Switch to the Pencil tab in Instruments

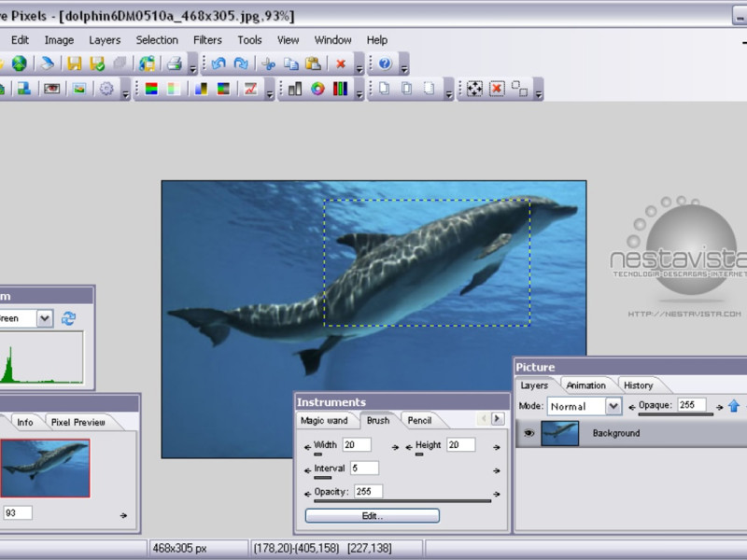[419, 420]
